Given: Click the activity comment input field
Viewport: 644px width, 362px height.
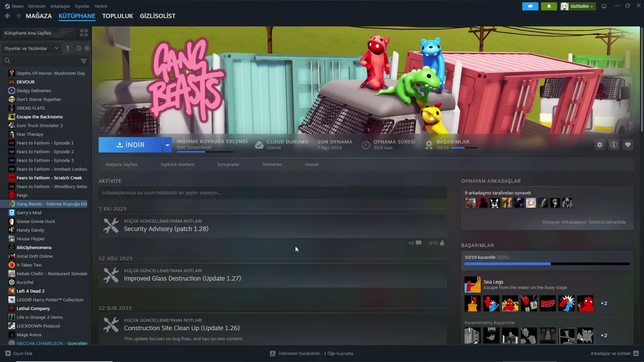Looking at the screenshot, I should pyautogui.click(x=273, y=193).
